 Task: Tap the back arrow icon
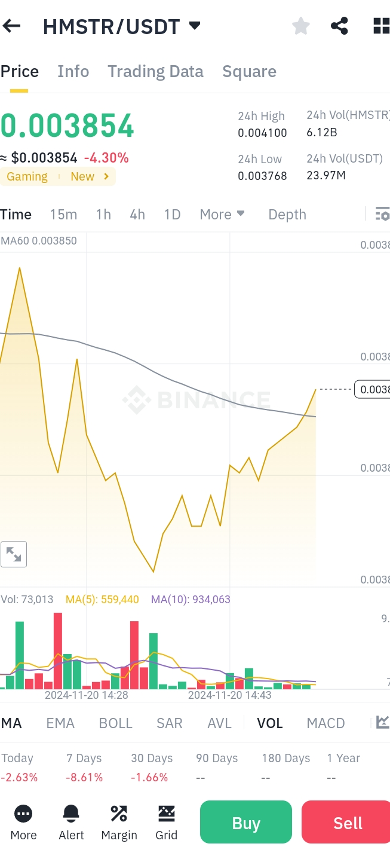click(12, 26)
